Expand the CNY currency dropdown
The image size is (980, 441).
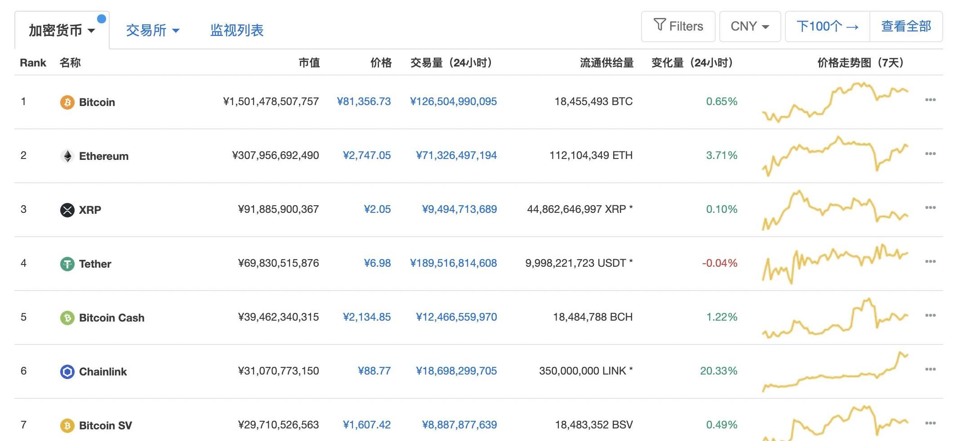click(750, 26)
